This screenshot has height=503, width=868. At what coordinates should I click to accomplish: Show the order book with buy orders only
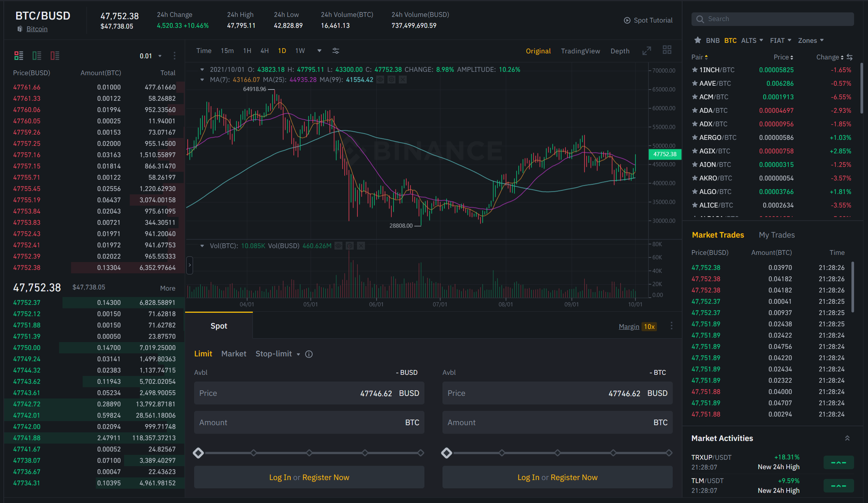tap(36, 56)
